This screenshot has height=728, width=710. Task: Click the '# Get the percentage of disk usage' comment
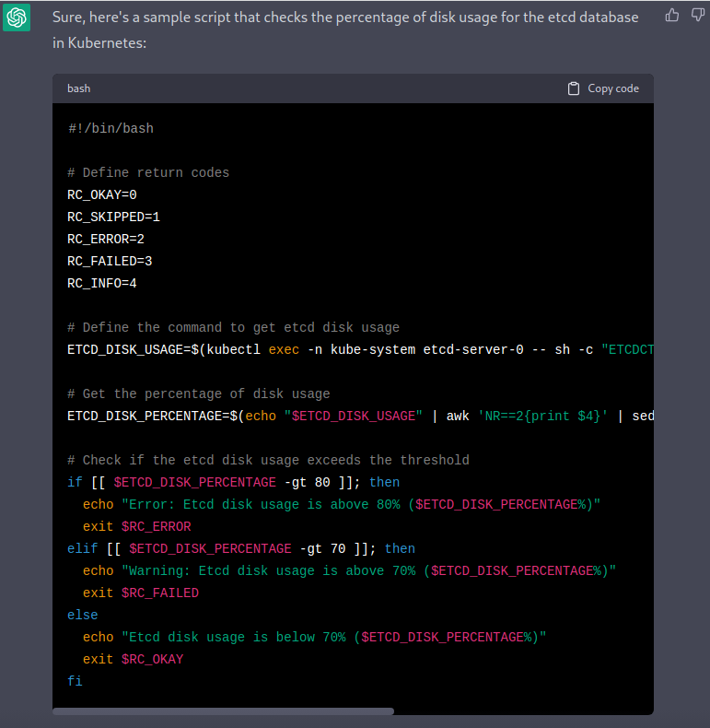click(199, 393)
